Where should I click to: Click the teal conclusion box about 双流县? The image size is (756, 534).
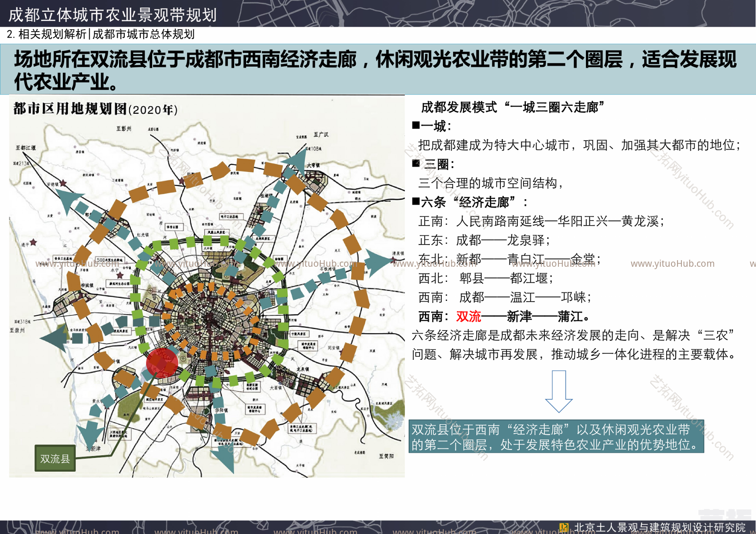556,437
